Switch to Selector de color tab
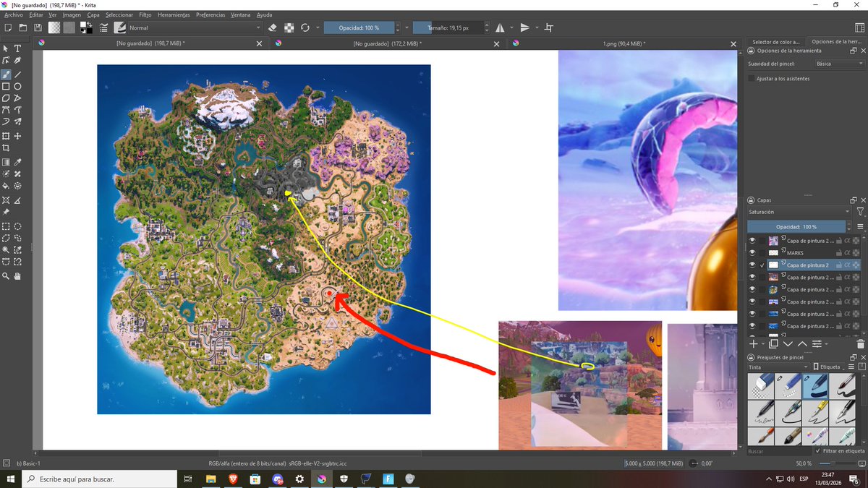 (775, 42)
